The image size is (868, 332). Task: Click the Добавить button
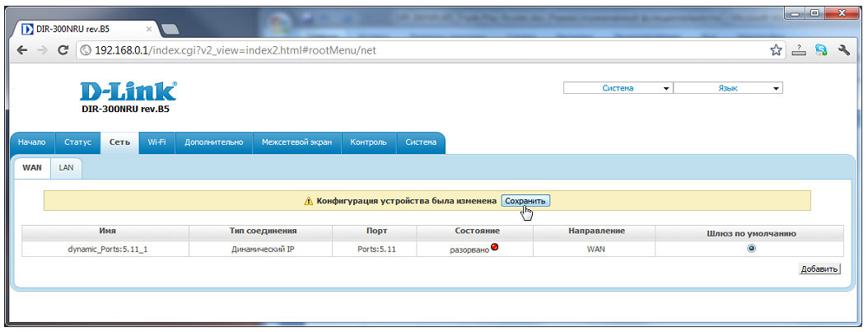tap(819, 269)
